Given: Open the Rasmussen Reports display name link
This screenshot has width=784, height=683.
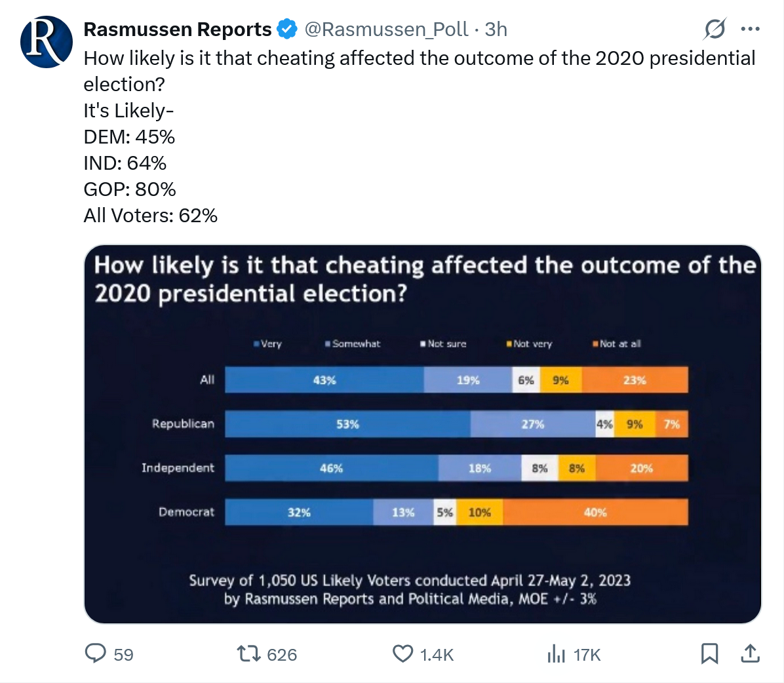Looking at the screenshot, I should click(x=178, y=29).
